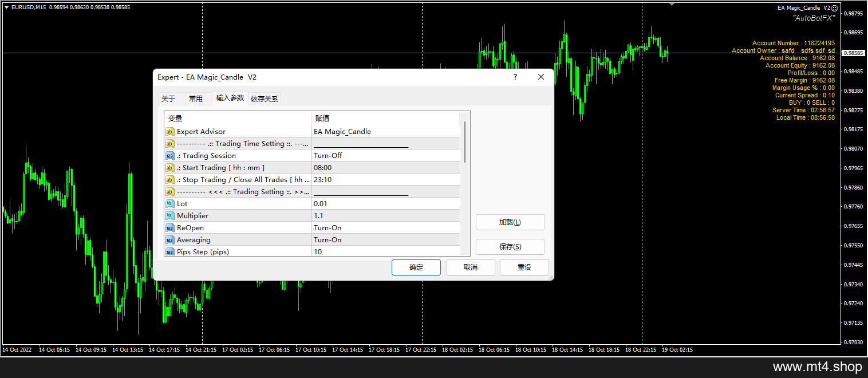Select the 'Pips Step (pips)' variable name
The height and width of the screenshot is (378, 868).
pos(203,252)
